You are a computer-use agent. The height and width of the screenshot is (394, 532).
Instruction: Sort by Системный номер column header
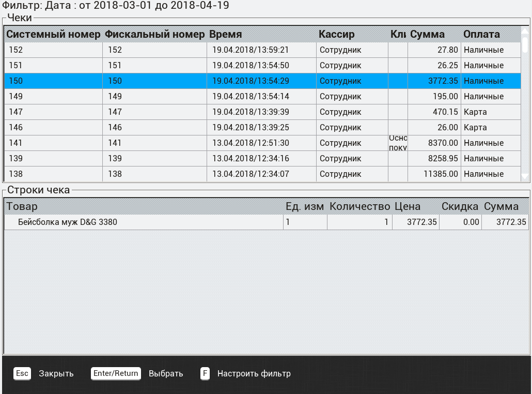click(x=53, y=34)
